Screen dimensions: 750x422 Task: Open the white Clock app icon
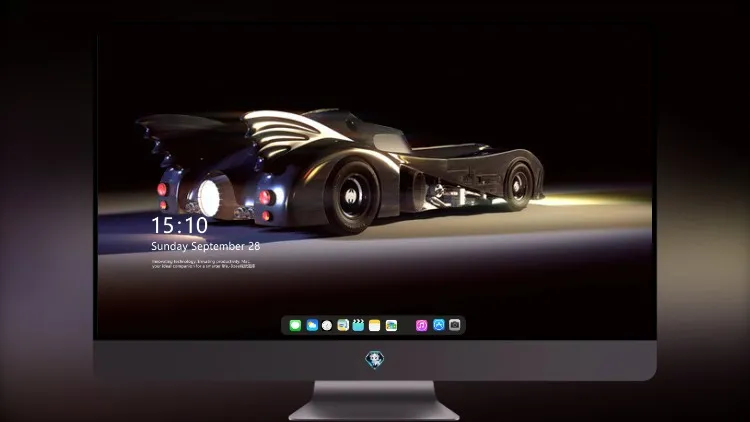[x=327, y=325]
